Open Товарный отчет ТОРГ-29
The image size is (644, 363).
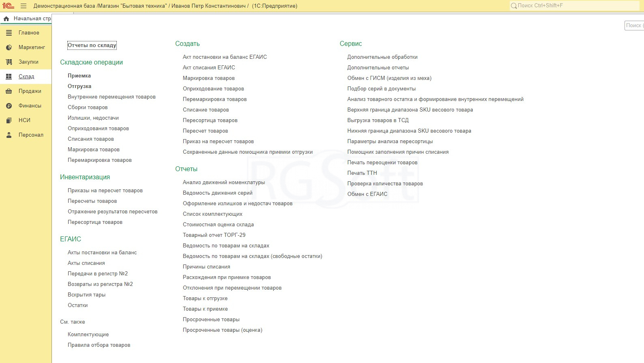pos(214,235)
